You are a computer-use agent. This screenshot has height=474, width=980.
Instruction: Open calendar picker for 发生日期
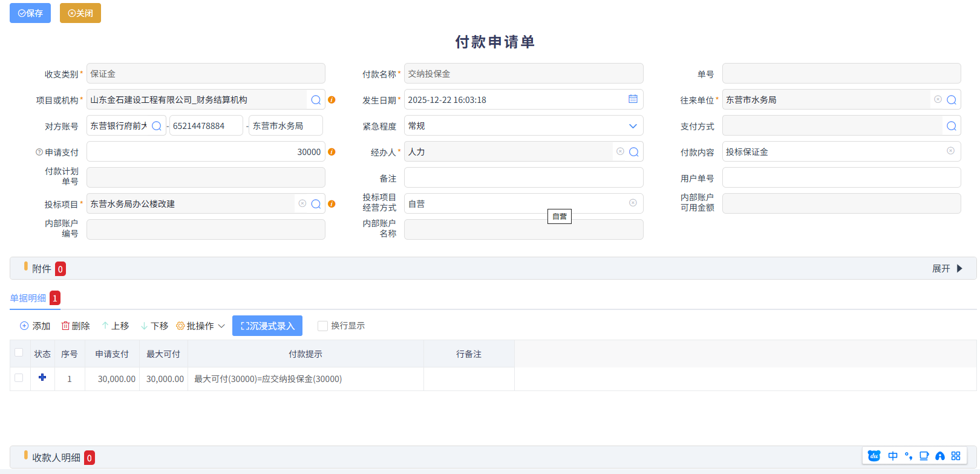pos(633,99)
